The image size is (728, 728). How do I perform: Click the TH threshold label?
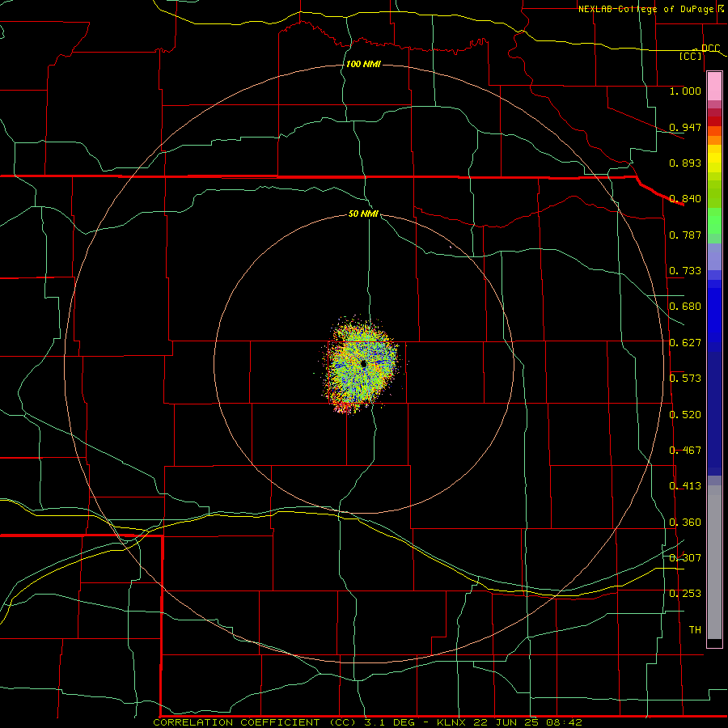point(695,630)
